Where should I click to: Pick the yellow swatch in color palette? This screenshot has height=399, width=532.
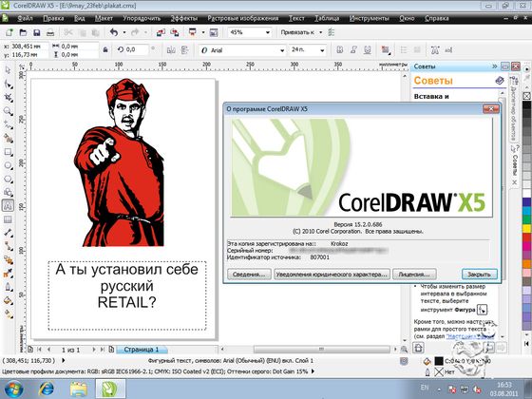pyautogui.click(x=526, y=228)
